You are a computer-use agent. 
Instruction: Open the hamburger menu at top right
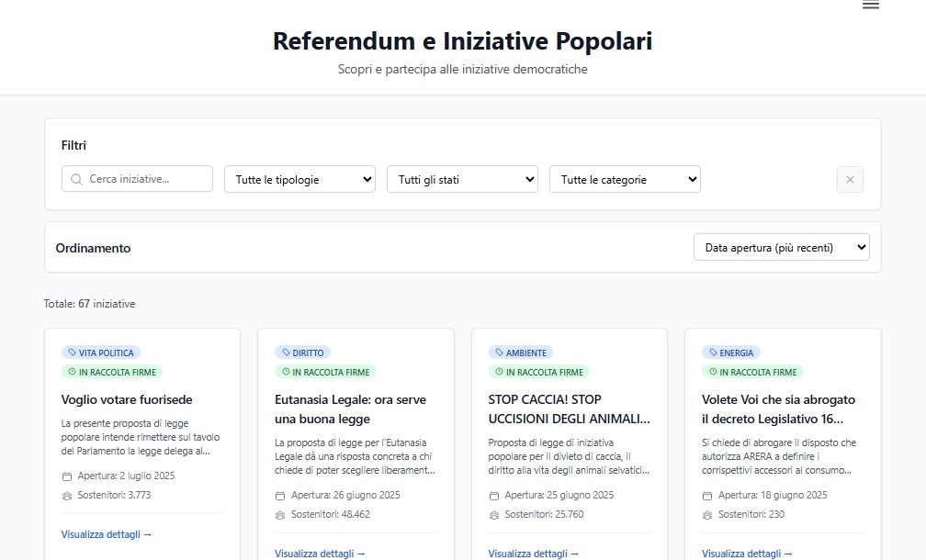click(x=870, y=6)
